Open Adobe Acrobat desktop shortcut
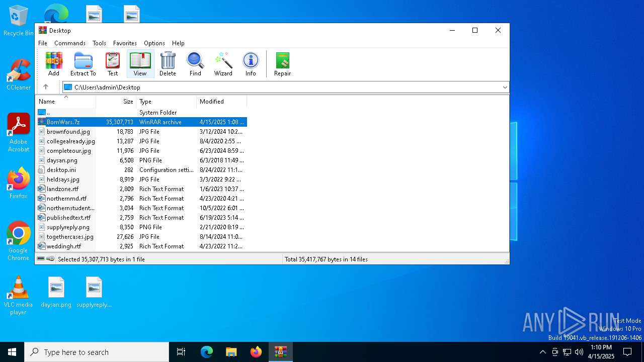Screen dimensions: 644x362 click(19, 133)
